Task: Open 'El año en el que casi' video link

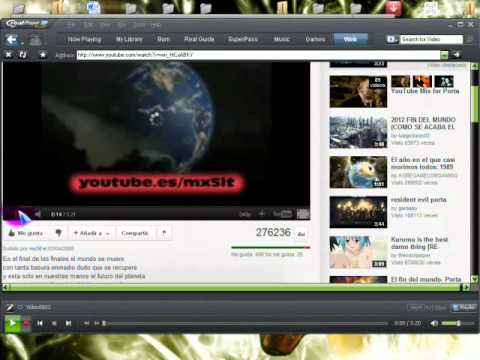Action: [x=423, y=163]
